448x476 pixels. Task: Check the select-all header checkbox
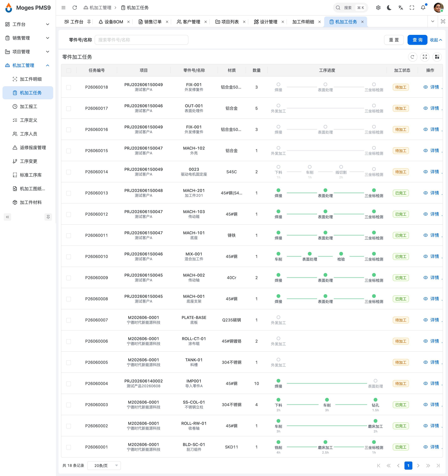tap(69, 70)
